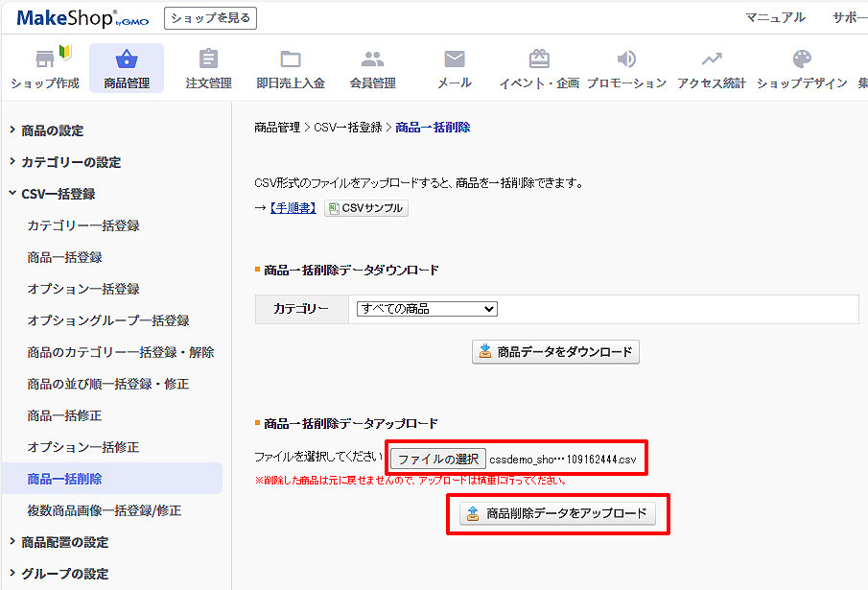
Task: Select 商品一括修正 in sidebar
Action: click(x=64, y=415)
